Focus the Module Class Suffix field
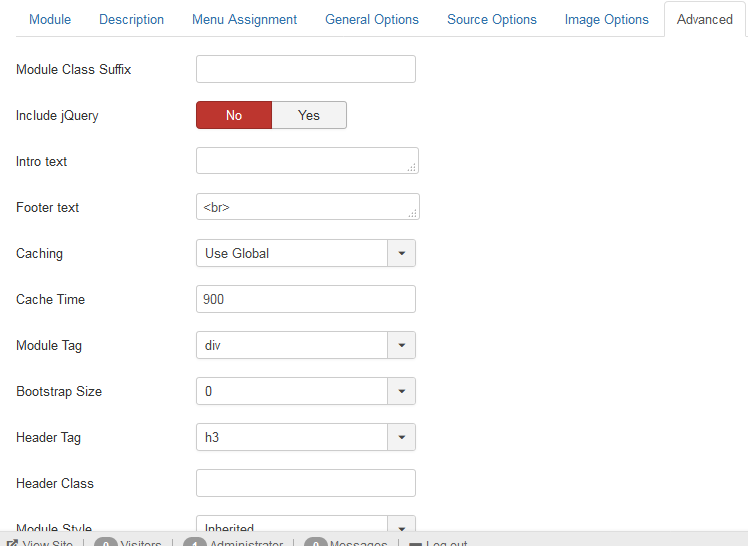748x546 pixels. point(306,69)
